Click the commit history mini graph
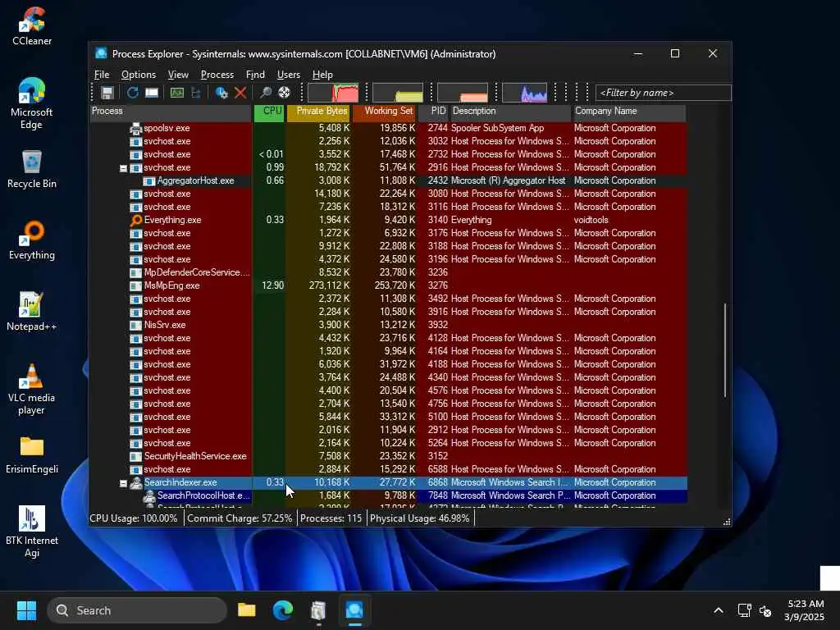Screen dimensions: 840x630 [x=398, y=93]
